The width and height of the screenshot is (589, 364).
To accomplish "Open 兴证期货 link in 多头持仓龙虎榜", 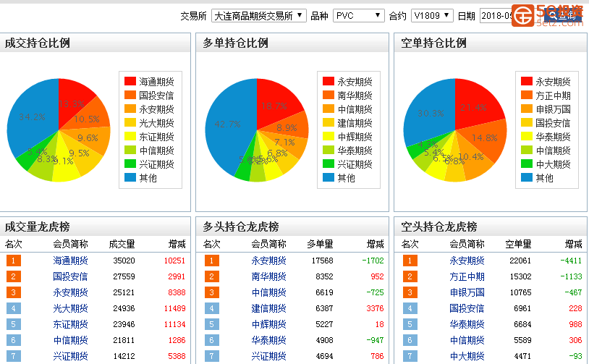I will click(x=268, y=356).
